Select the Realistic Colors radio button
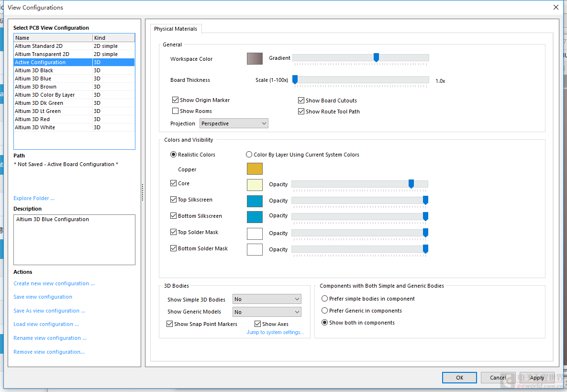567x392 pixels. pyautogui.click(x=174, y=155)
